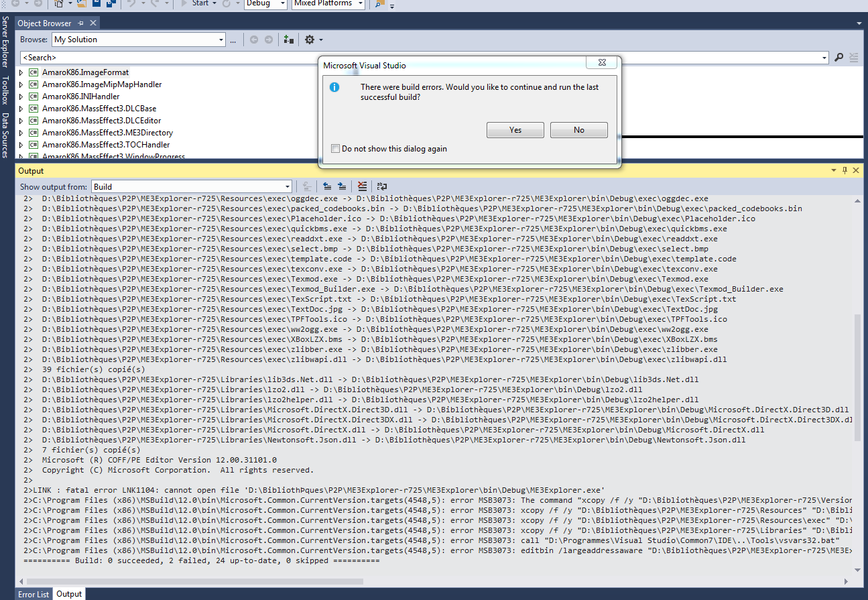This screenshot has height=600, width=868.
Task: Click the document window list dropdown arrow
Action: 859,23
